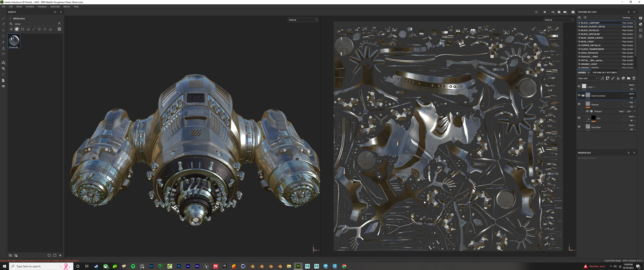644x270 pixels.
Task: Hide the BLACK_METALLIC texture set
Action: coord(579,30)
